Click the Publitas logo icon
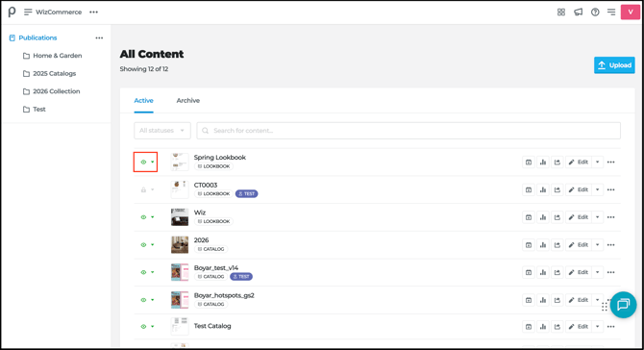The image size is (644, 350). 12,12
